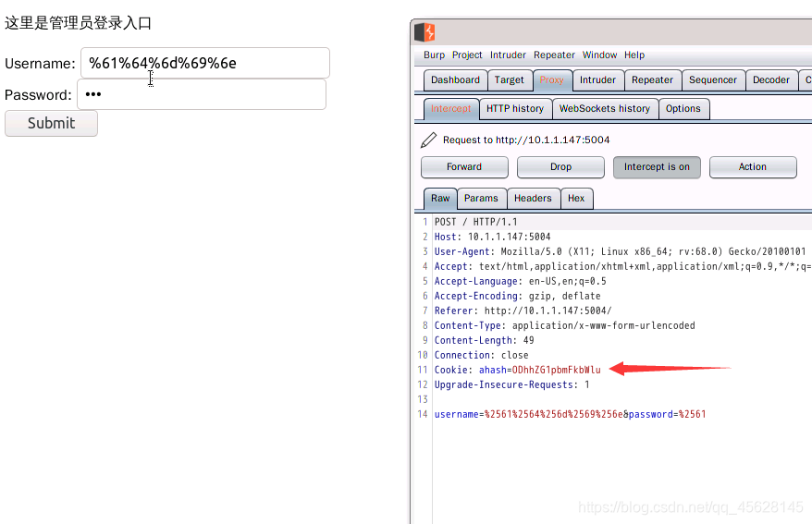Open the Sequencer tab
This screenshot has height=524, width=812.
[712, 80]
